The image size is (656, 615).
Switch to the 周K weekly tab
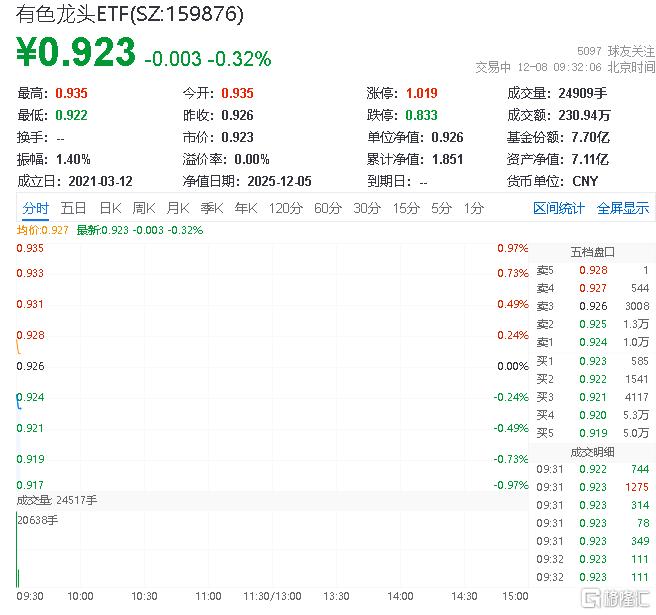pos(144,208)
